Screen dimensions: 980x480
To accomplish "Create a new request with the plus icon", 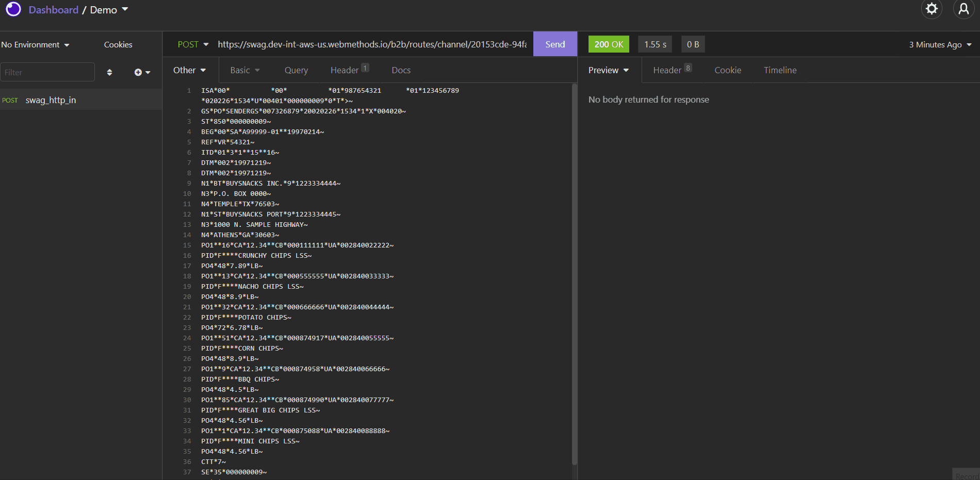I will [138, 72].
